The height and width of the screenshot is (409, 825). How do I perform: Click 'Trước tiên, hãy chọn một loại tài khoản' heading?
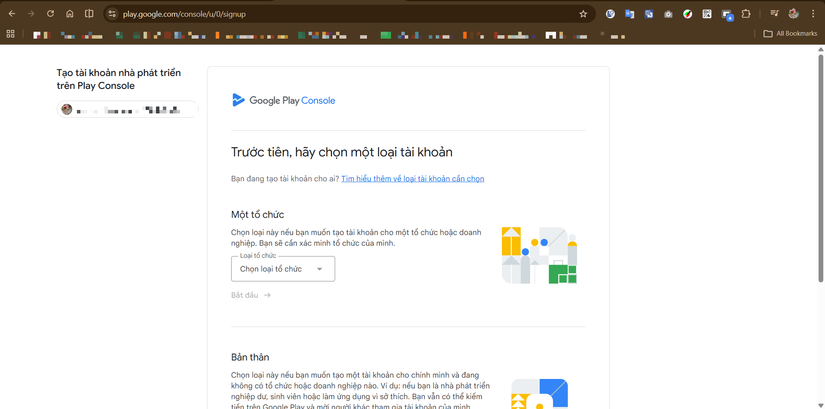342,153
